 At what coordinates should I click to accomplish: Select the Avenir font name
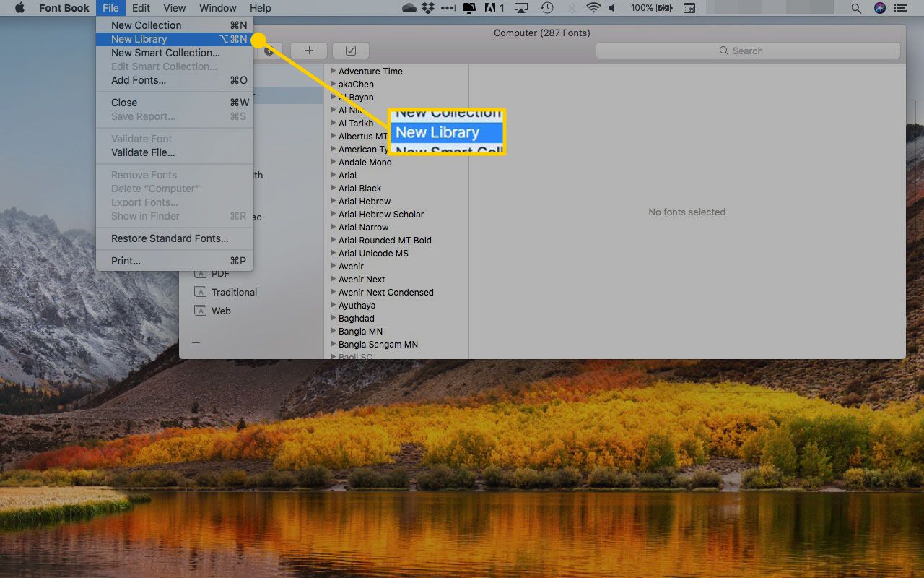point(351,266)
